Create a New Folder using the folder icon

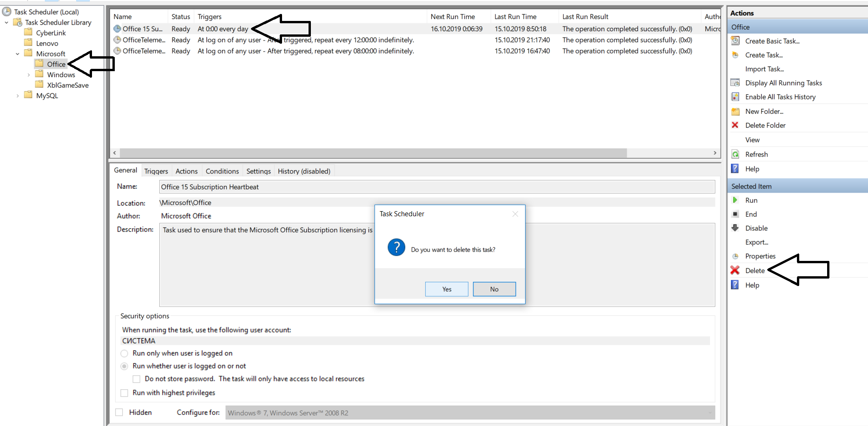(736, 111)
